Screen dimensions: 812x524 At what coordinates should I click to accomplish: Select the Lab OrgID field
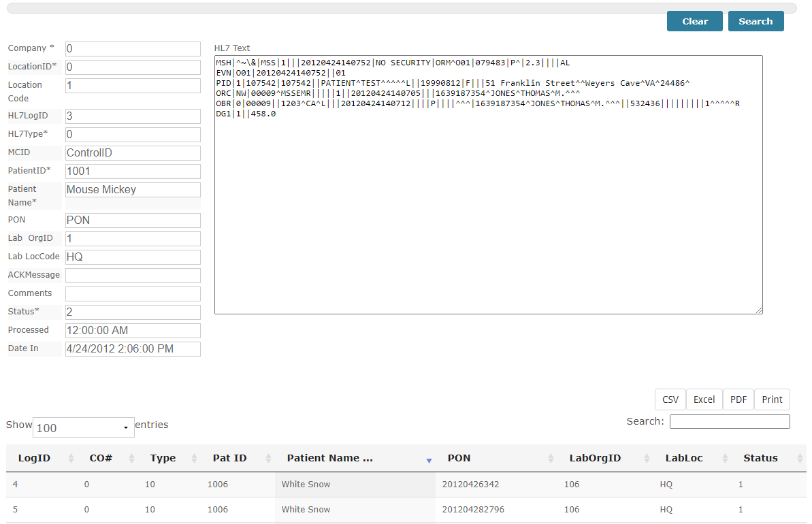(x=133, y=239)
